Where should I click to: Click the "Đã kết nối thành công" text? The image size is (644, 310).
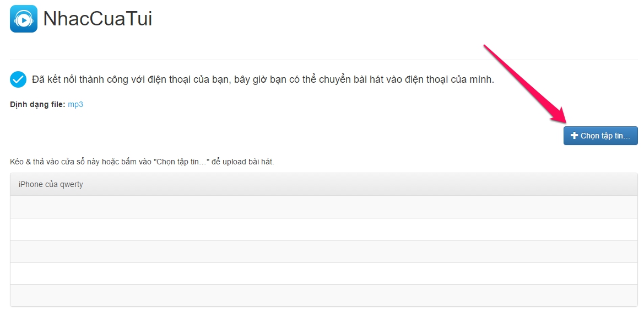click(x=85, y=79)
